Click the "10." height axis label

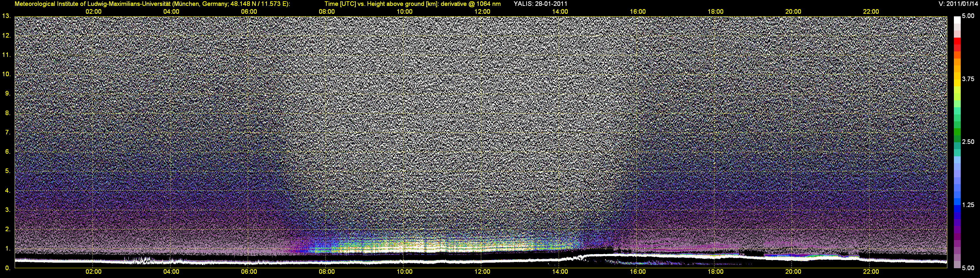pos(7,74)
